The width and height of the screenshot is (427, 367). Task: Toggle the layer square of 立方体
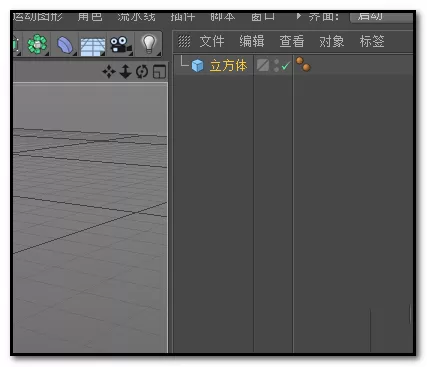coord(263,65)
